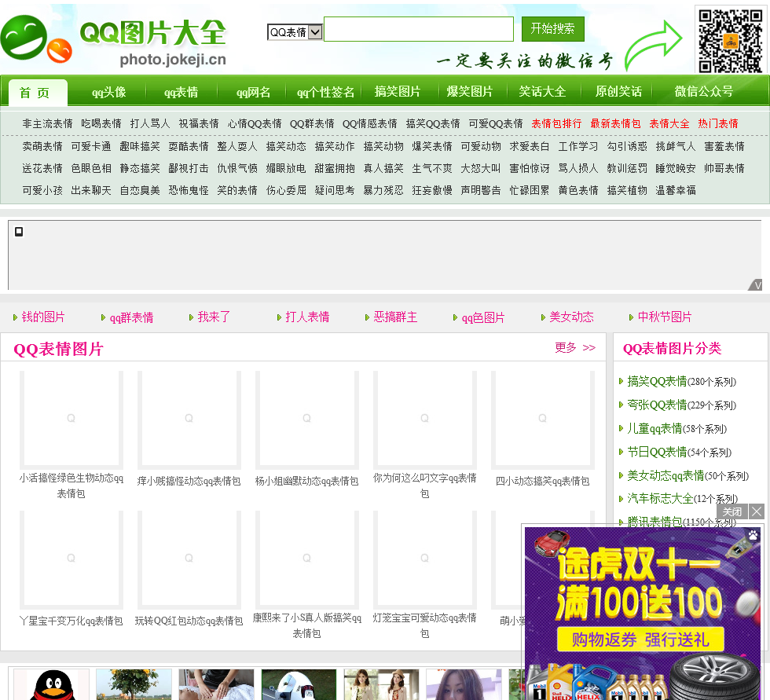The width and height of the screenshot is (770, 700).
Task: Open the 微信公众号 menu item
Action: [x=704, y=91]
